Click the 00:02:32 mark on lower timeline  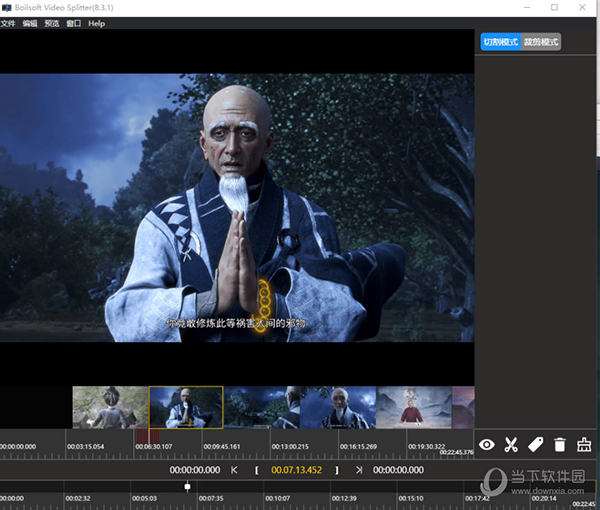(78, 499)
